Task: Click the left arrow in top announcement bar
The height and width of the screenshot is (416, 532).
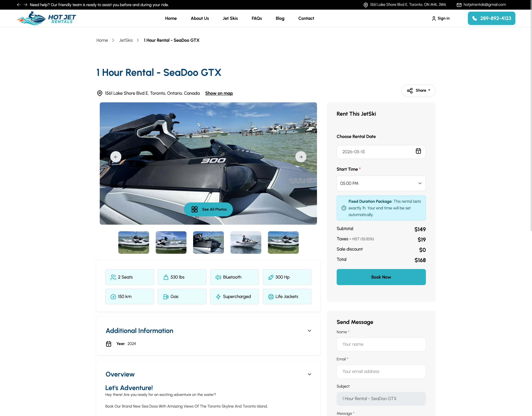Action: (x=19, y=5)
